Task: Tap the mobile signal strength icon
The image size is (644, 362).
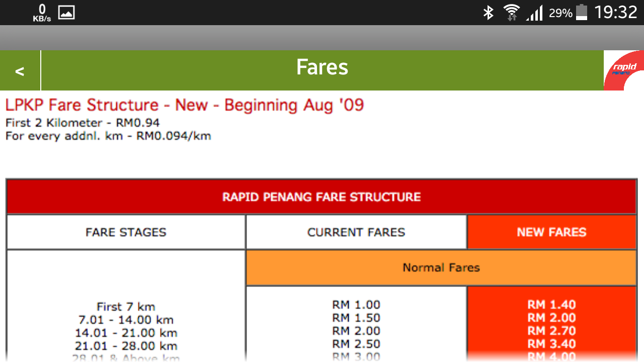Action: point(534,13)
